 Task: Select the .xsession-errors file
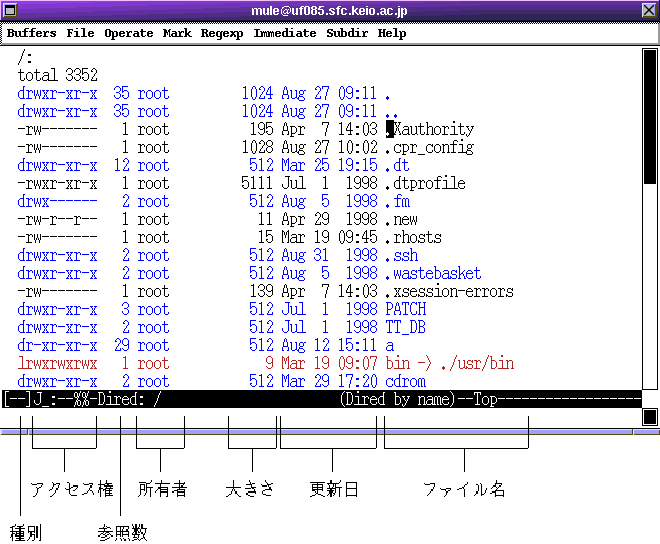point(449,291)
